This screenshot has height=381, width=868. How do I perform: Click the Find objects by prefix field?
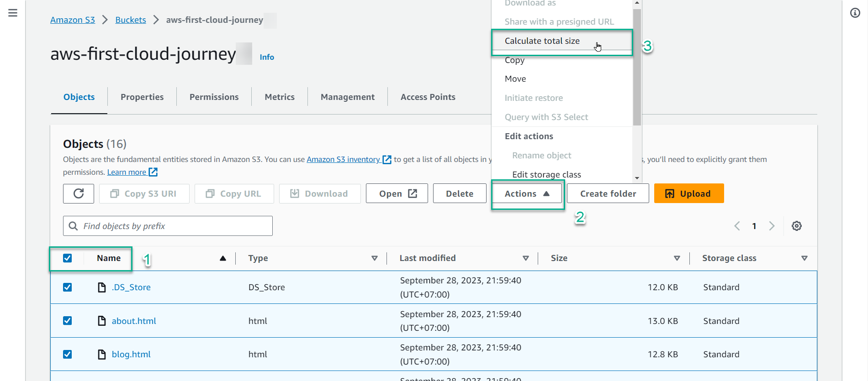pos(168,226)
